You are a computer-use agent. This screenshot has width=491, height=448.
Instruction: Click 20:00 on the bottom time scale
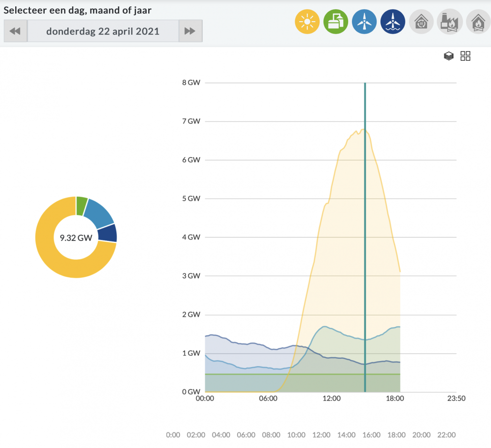click(421, 435)
